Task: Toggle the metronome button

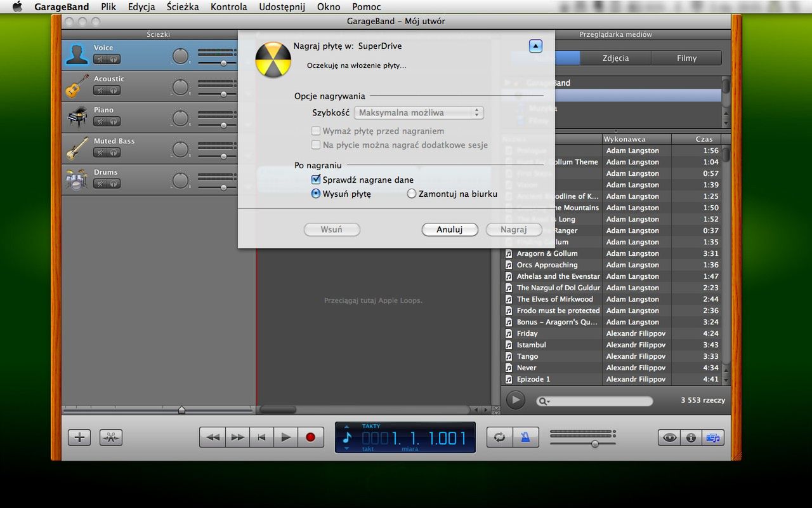Action: coord(526,437)
